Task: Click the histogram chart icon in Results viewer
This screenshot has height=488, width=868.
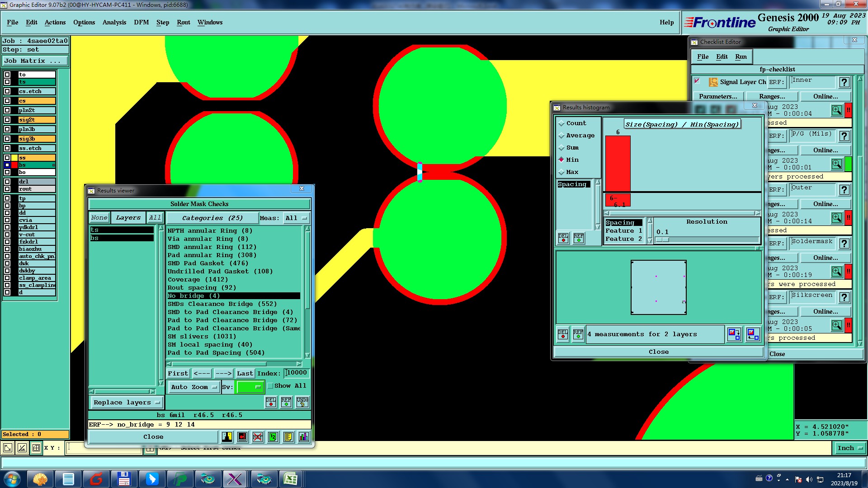Action: pyautogui.click(x=304, y=437)
